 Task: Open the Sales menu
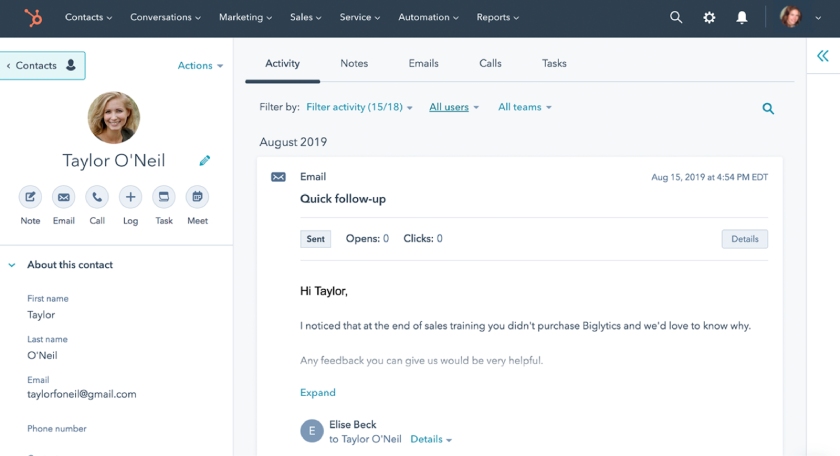click(305, 17)
